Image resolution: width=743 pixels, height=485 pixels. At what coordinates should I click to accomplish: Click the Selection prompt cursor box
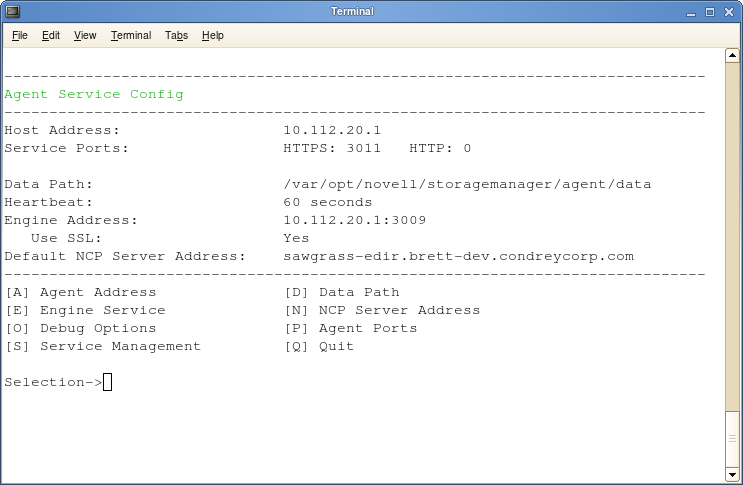coord(107,382)
